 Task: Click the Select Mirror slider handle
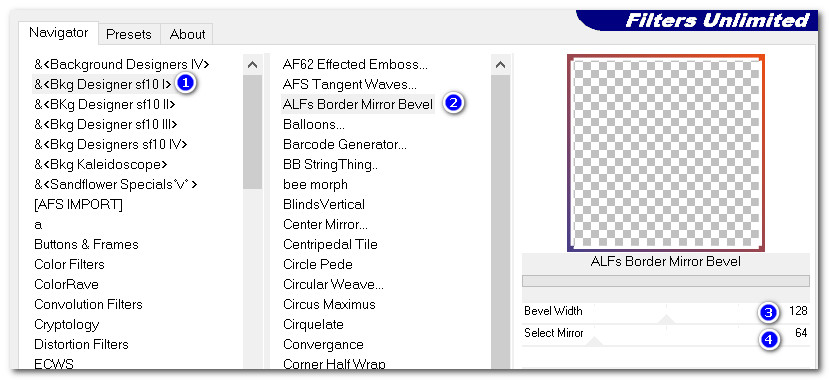click(595, 341)
